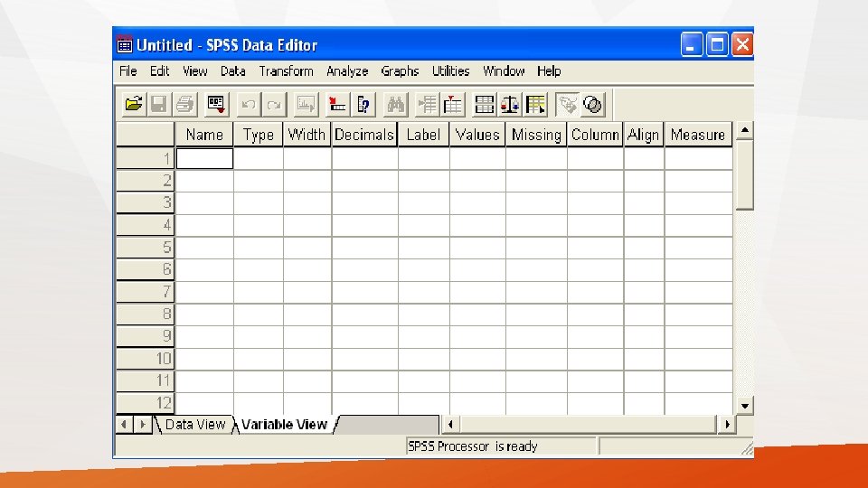This screenshot has height=488, width=868.
Task: Maximize the SPSS Data Editor window
Action: 717,45
